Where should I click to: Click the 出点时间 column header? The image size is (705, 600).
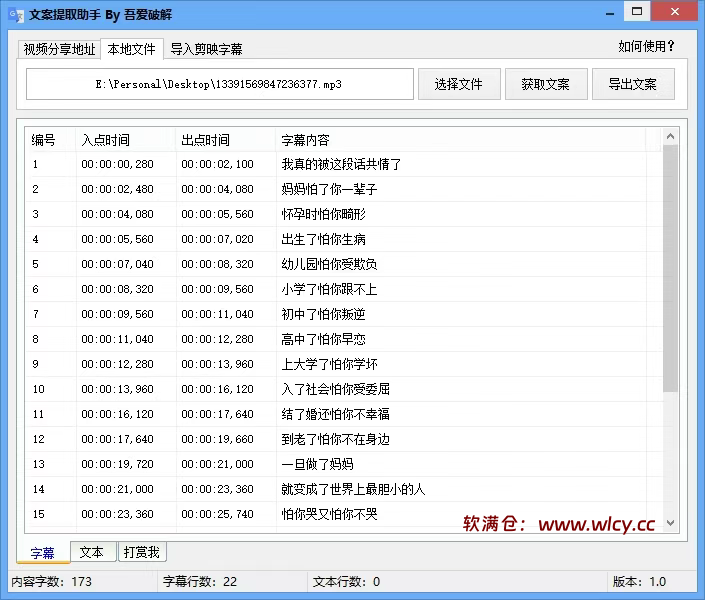[x=225, y=140]
